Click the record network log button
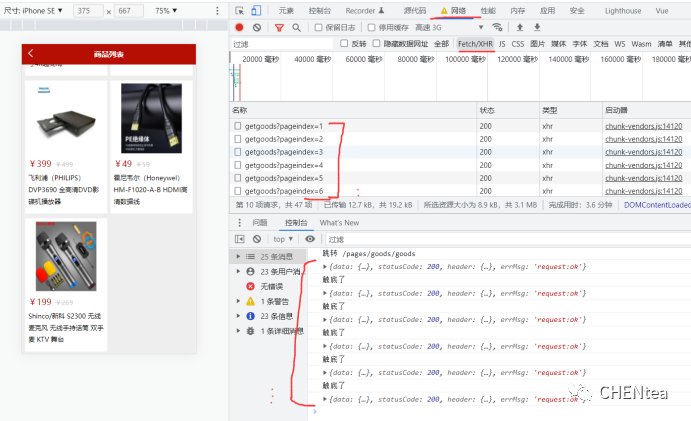Image resolution: width=691 pixels, height=421 pixels. pos(239,27)
